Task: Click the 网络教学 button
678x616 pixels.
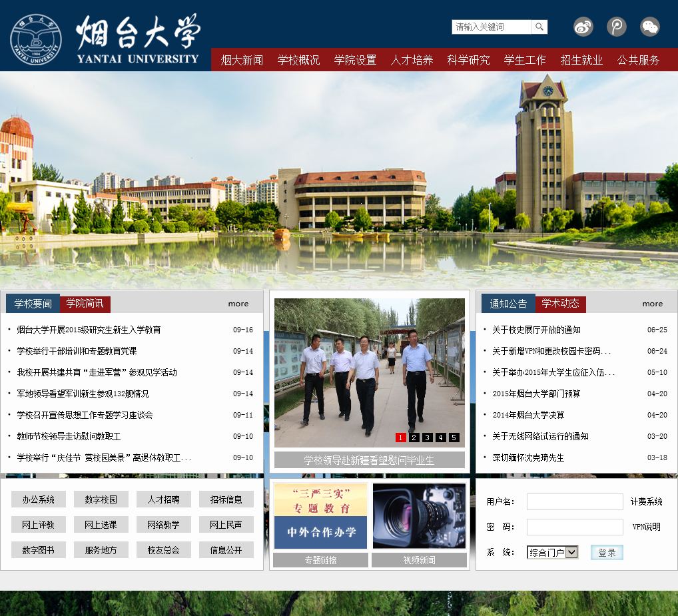Action: [x=163, y=524]
